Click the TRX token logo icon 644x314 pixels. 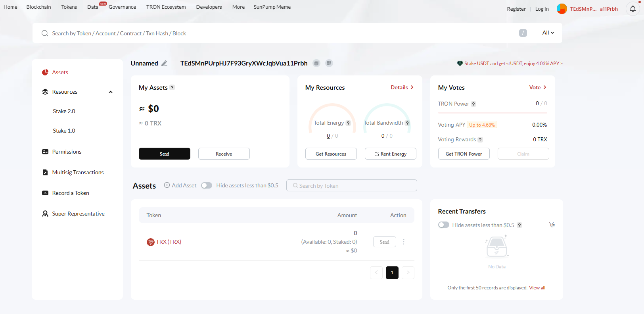click(x=151, y=242)
